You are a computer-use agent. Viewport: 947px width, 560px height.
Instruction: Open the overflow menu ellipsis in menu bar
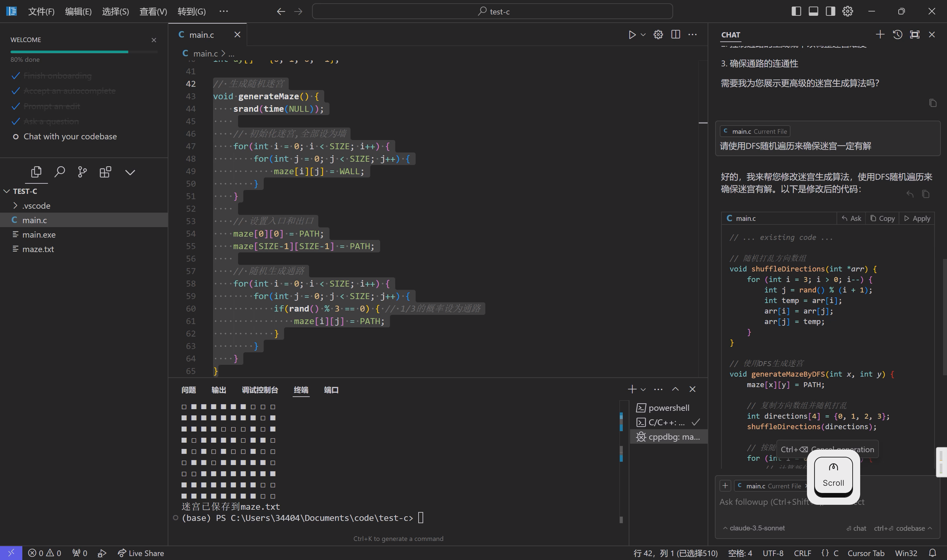[x=224, y=11]
